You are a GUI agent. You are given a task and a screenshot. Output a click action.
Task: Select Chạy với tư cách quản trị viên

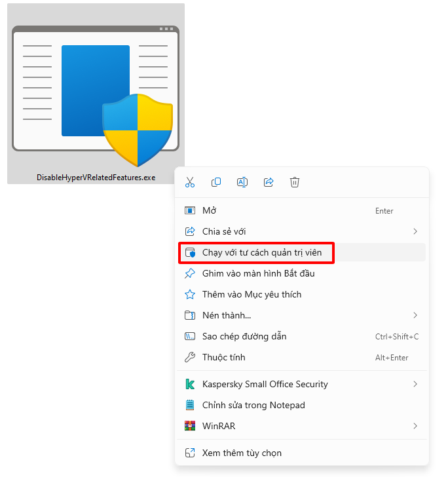302,252
